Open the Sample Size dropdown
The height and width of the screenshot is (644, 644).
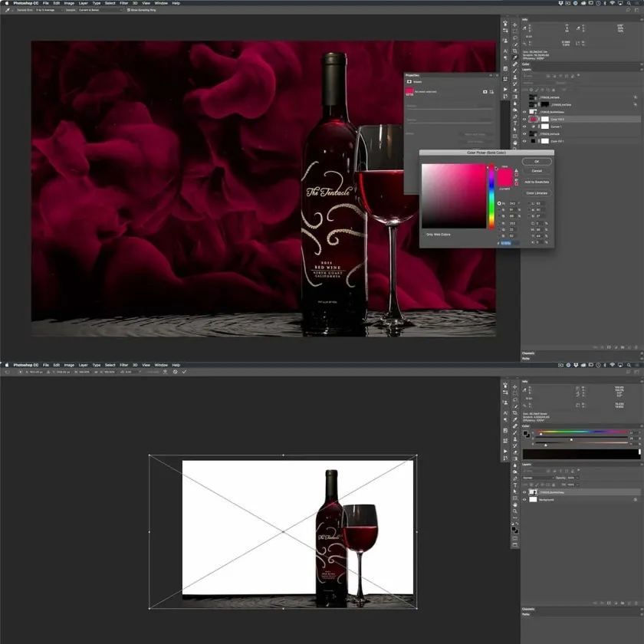50,11
